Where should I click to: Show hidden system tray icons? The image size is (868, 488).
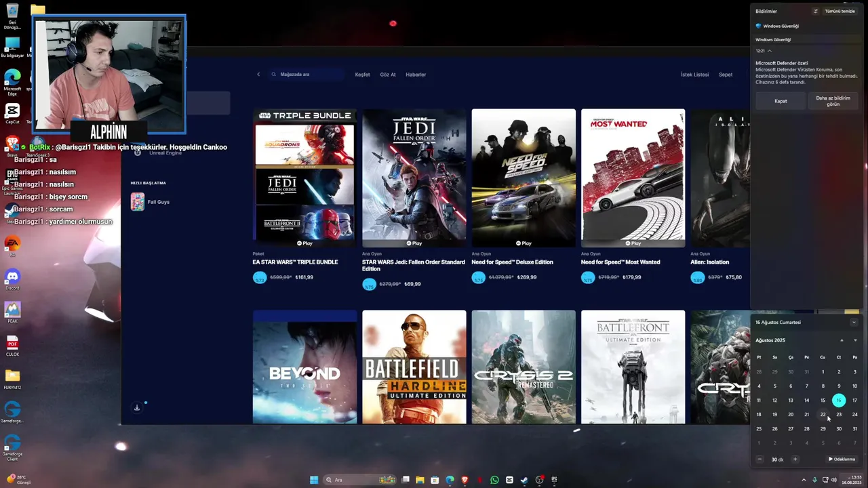pyautogui.click(x=804, y=480)
